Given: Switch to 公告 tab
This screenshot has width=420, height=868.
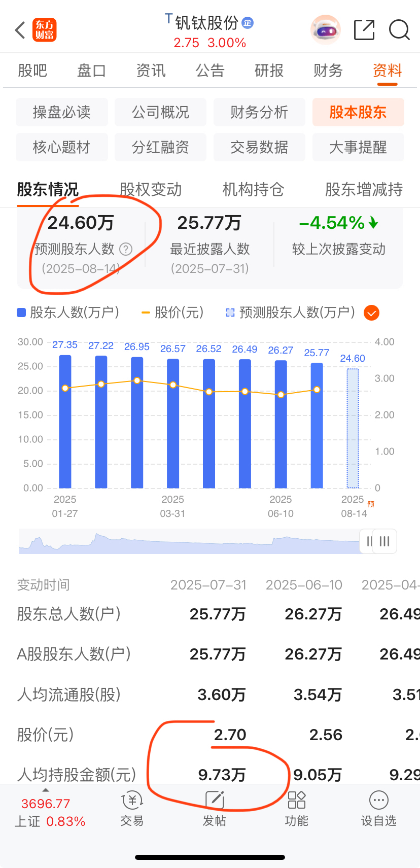Looking at the screenshot, I should pyautogui.click(x=210, y=71).
